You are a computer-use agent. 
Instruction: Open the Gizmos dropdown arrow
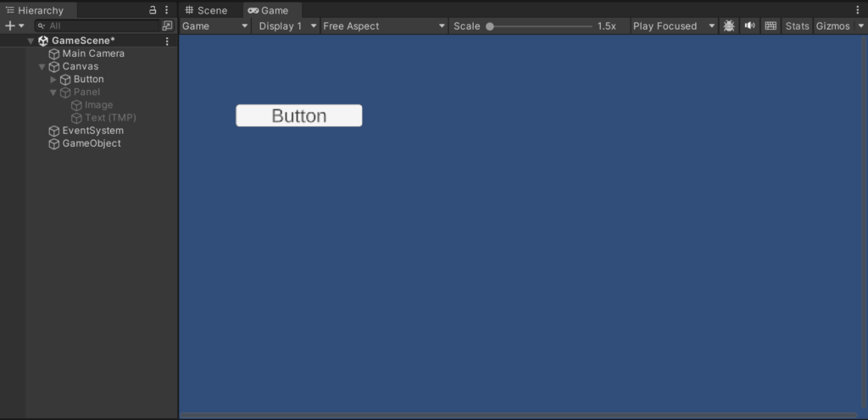pos(861,26)
